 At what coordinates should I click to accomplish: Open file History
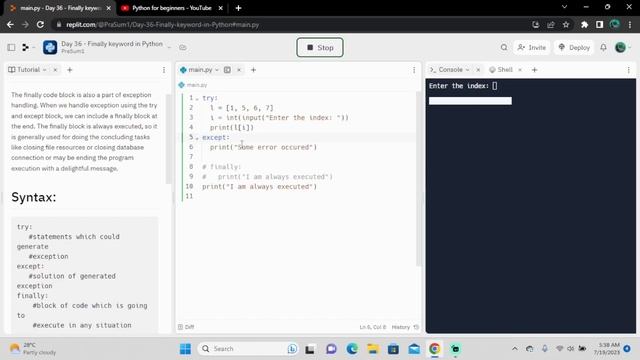click(x=405, y=327)
